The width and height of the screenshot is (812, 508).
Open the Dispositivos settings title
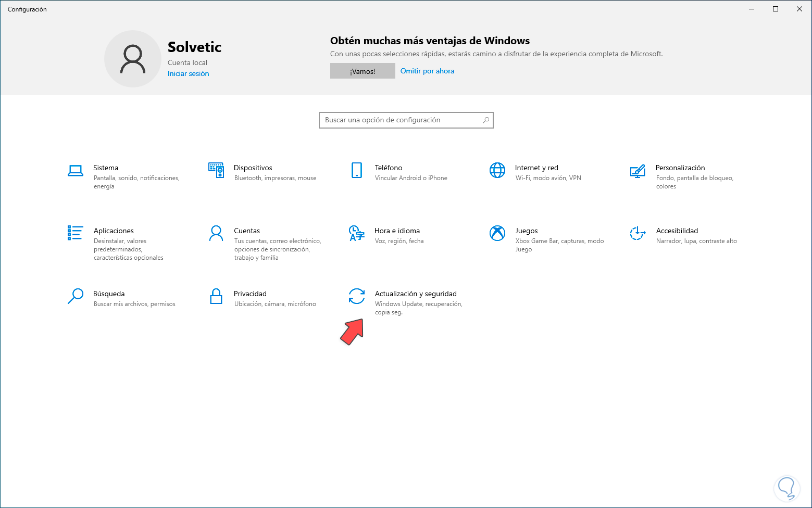click(x=253, y=168)
